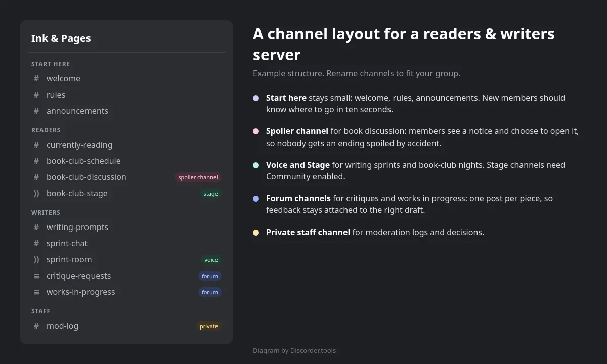Click the 'Private staff channel' bold text
607x364 pixels.
tap(308, 232)
